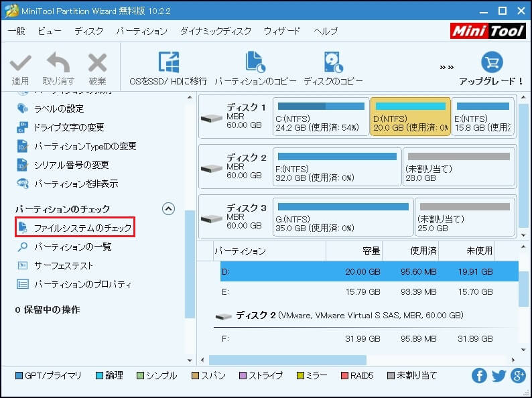Image resolution: width=532 pixels, height=398 pixels.
Task: Select partition G:(NTFS) 35.0 GB block
Action: [343, 217]
